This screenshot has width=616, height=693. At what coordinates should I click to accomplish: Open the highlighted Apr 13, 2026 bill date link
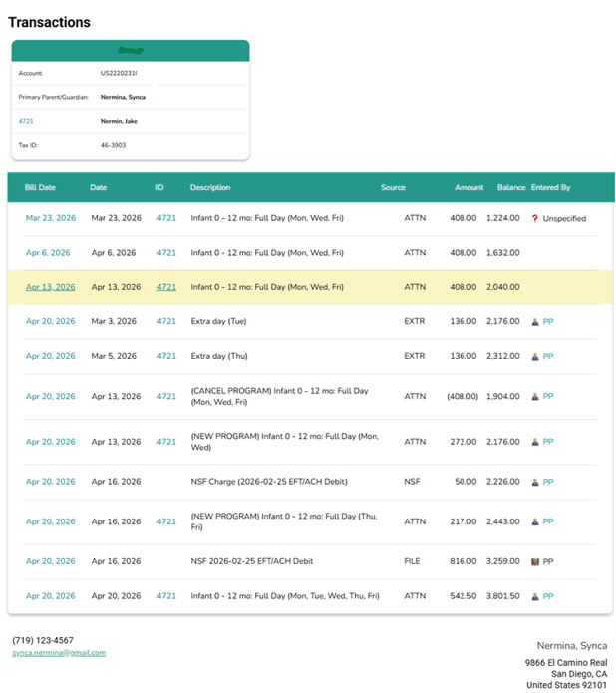pos(51,287)
